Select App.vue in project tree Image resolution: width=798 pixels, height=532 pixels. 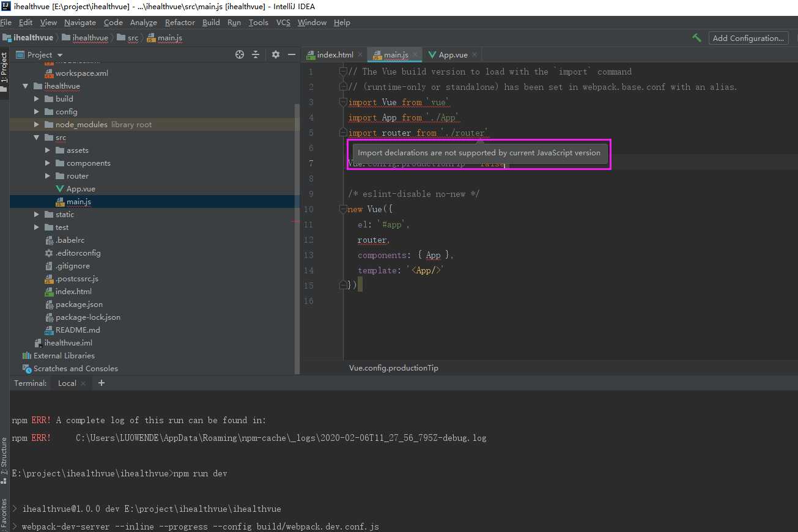click(x=81, y=189)
